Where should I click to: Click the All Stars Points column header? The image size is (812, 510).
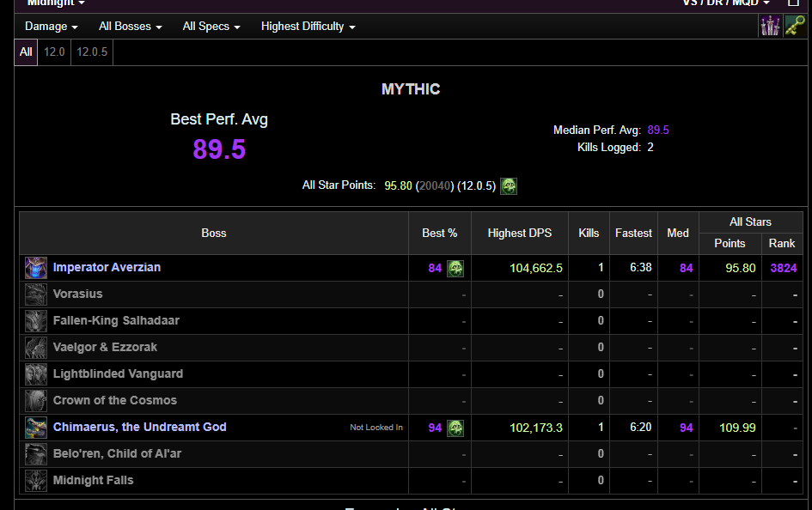pyautogui.click(x=730, y=244)
